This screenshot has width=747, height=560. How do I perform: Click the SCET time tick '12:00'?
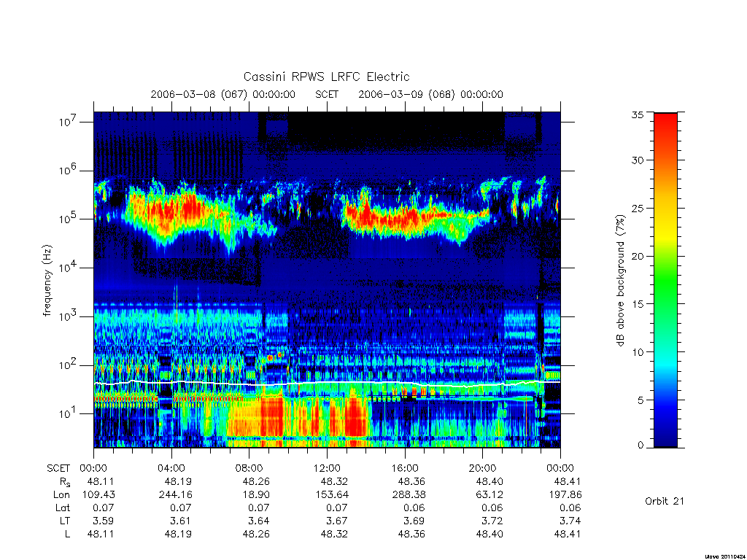click(x=328, y=468)
